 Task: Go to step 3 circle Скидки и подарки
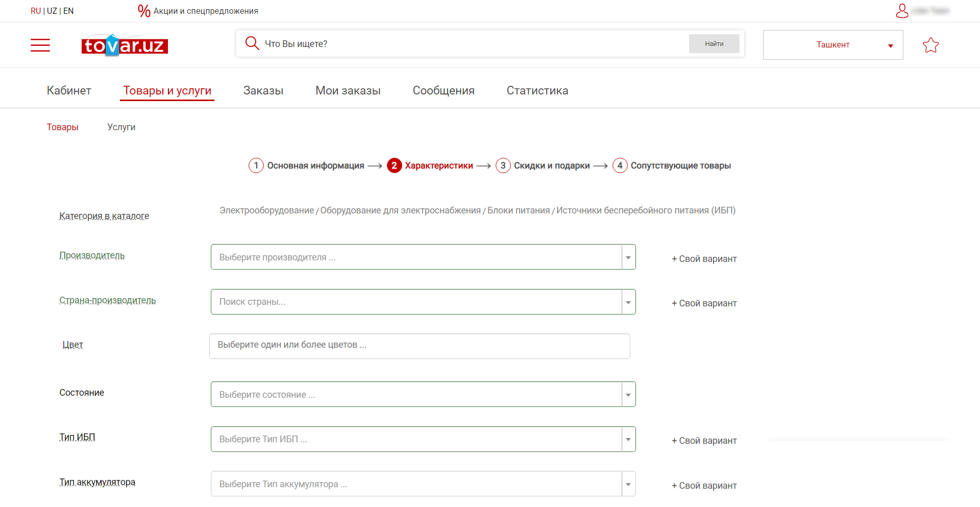pos(503,165)
